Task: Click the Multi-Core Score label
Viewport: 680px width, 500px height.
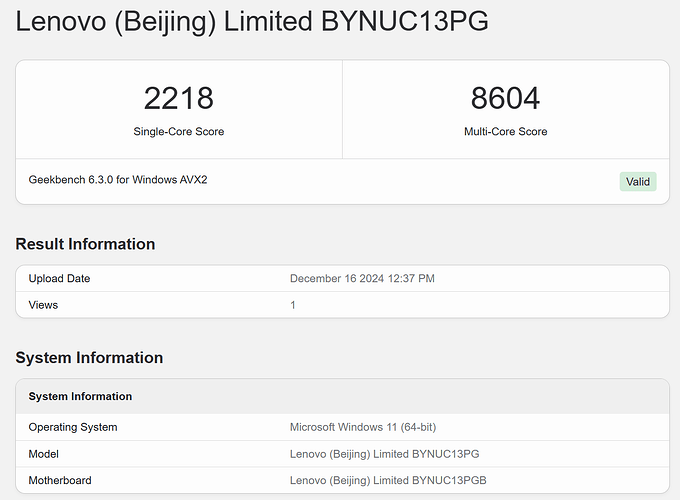Action: 505,131
